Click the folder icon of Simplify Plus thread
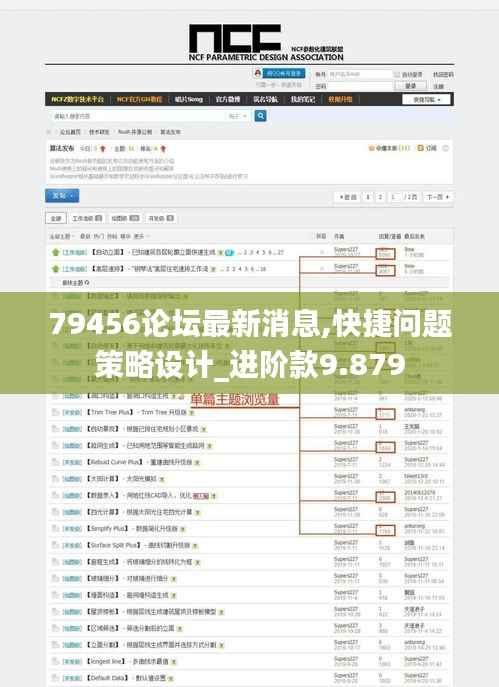Viewport: 499px width, 687px height. tap(55, 528)
